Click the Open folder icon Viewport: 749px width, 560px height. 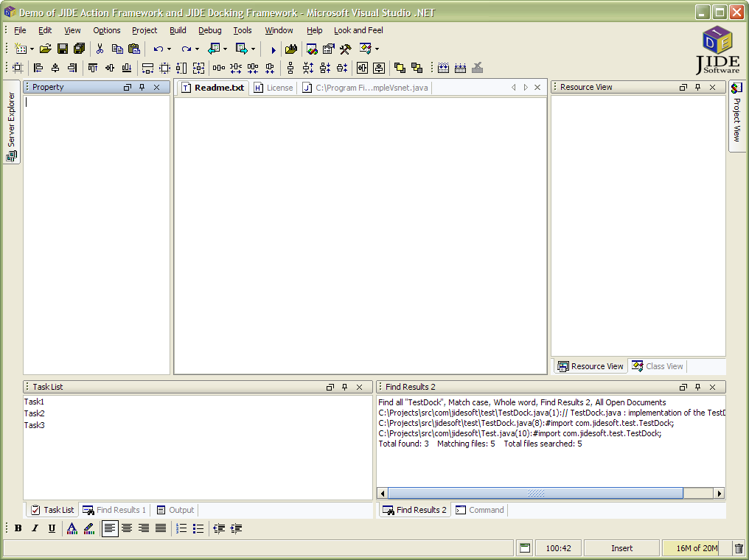click(46, 49)
